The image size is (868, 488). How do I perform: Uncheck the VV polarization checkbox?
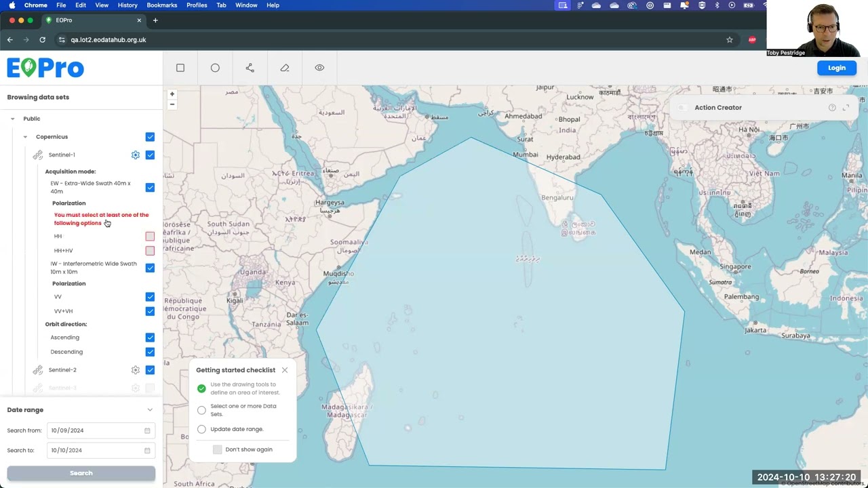[150, 297]
